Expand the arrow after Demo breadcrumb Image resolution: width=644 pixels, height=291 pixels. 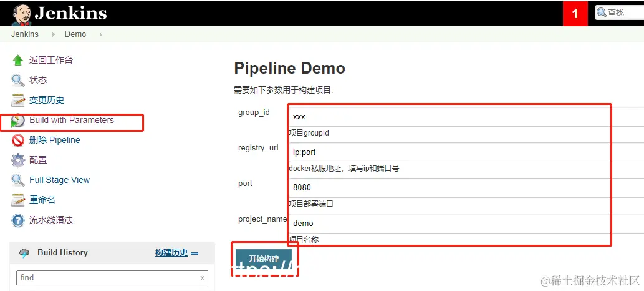[x=100, y=34]
